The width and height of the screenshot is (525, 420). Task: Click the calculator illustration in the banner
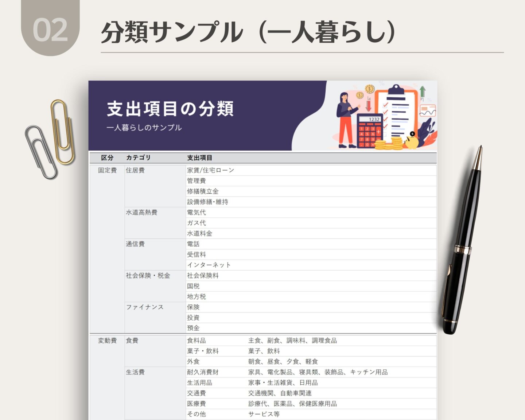click(369, 131)
